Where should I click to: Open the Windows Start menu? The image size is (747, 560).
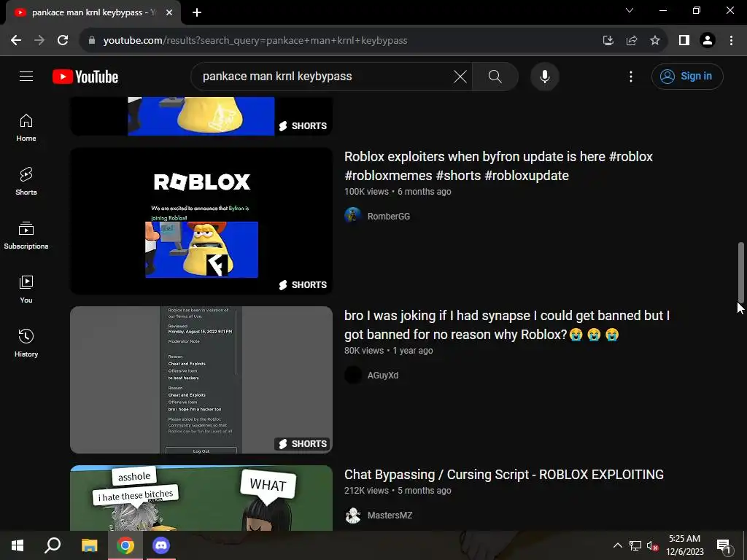click(18, 545)
